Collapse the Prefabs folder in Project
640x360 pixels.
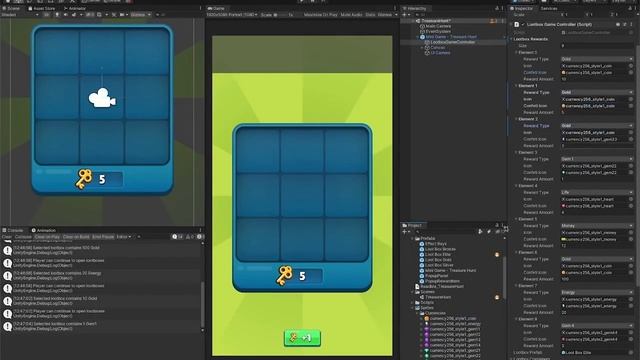coord(412,238)
